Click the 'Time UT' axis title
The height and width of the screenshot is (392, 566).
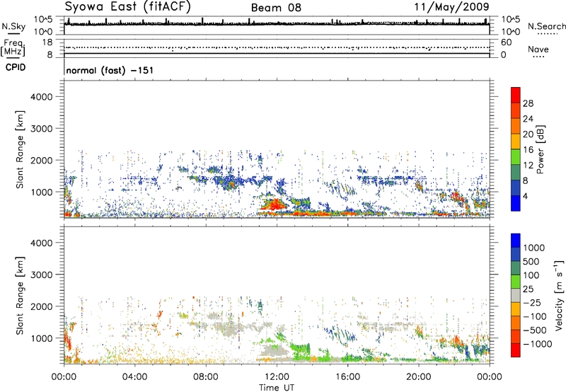(x=277, y=388)
